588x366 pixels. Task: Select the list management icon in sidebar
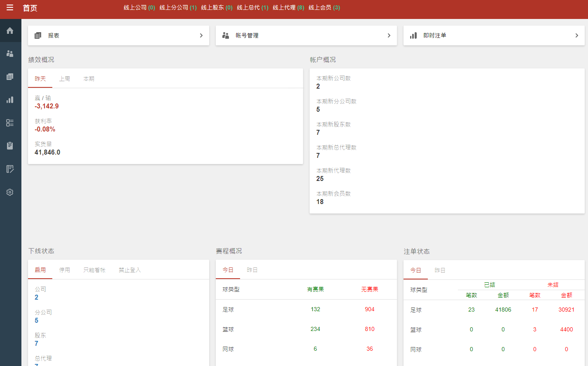(10, 122)
